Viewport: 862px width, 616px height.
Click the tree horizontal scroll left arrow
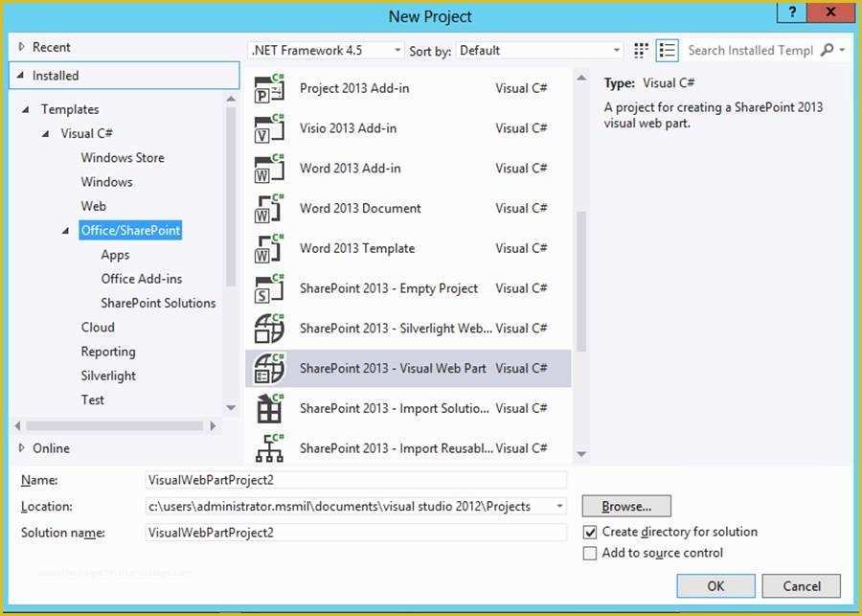(x=17, y=426)
